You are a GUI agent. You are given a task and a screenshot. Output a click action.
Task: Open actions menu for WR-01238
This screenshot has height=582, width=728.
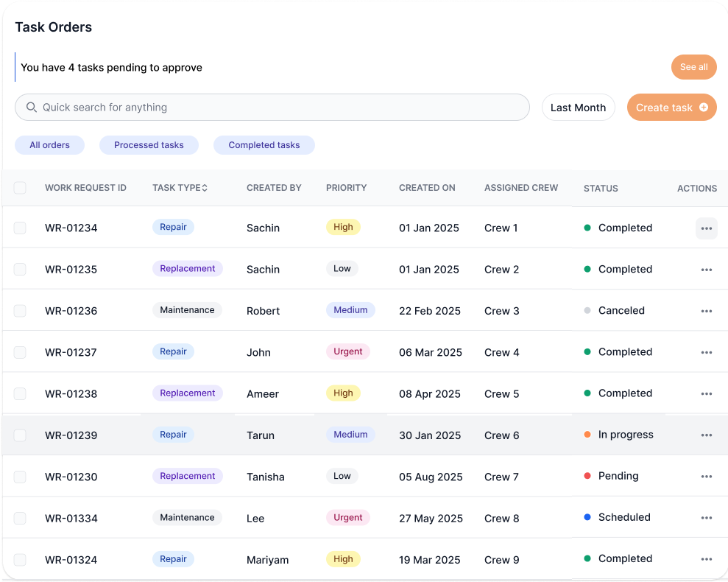[x=706, y=393]
